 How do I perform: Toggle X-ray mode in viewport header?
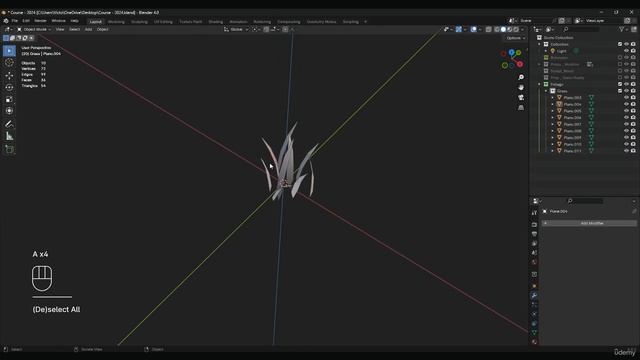tap(489, 29)
